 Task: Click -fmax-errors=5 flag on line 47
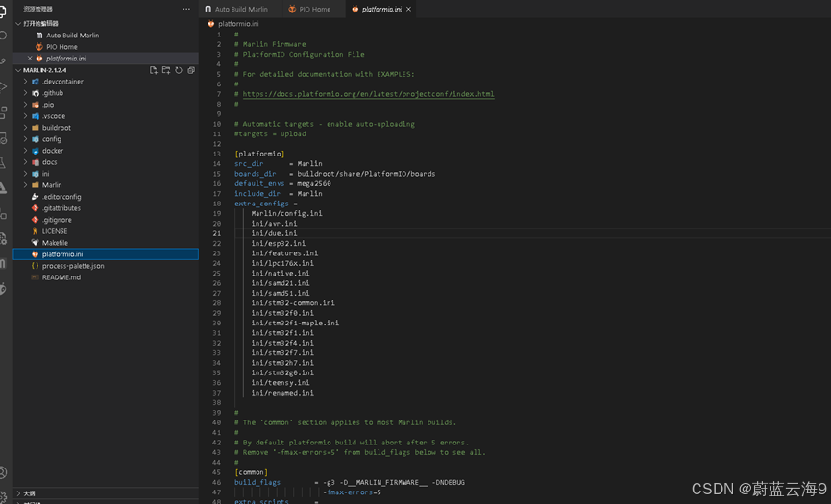pyautogui.click(x=352, y=492)
